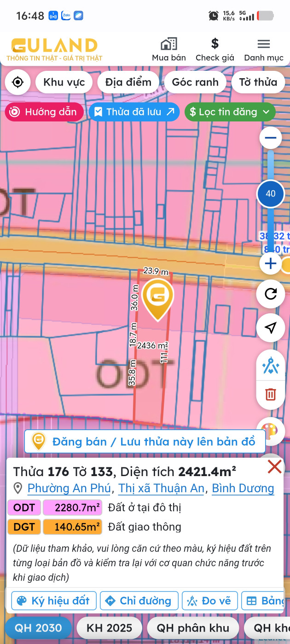Tap the navigation arrow icon

click(271, 328)
